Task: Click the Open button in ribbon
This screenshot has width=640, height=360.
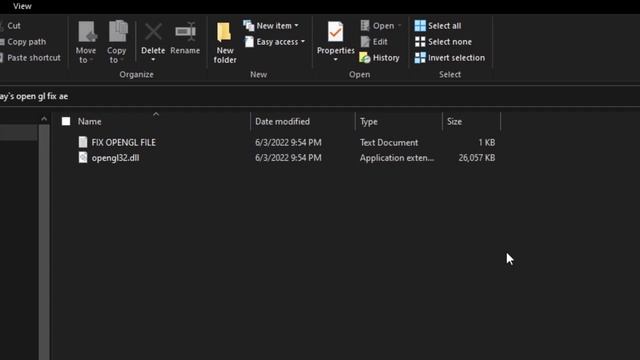Action: click(381, 26)
